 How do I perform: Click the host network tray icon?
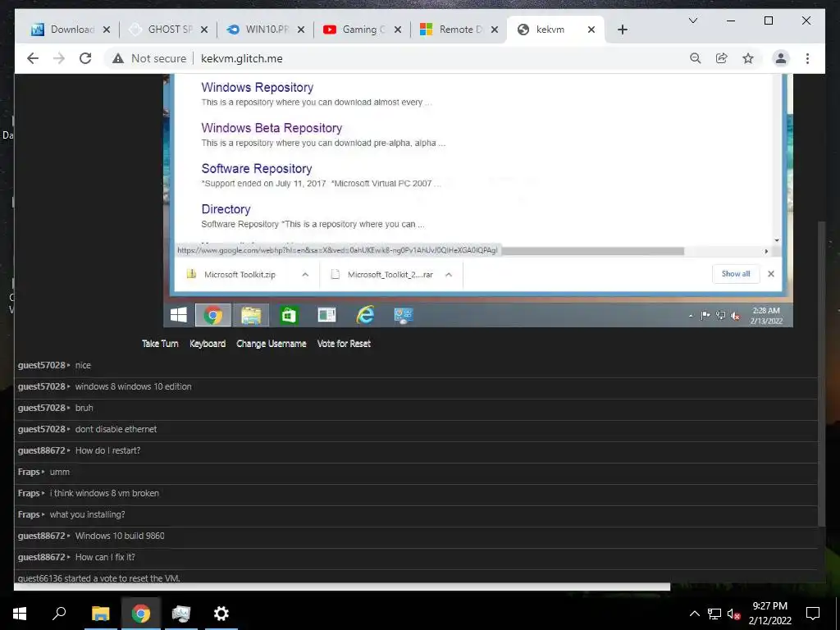(x=714, y=614)
